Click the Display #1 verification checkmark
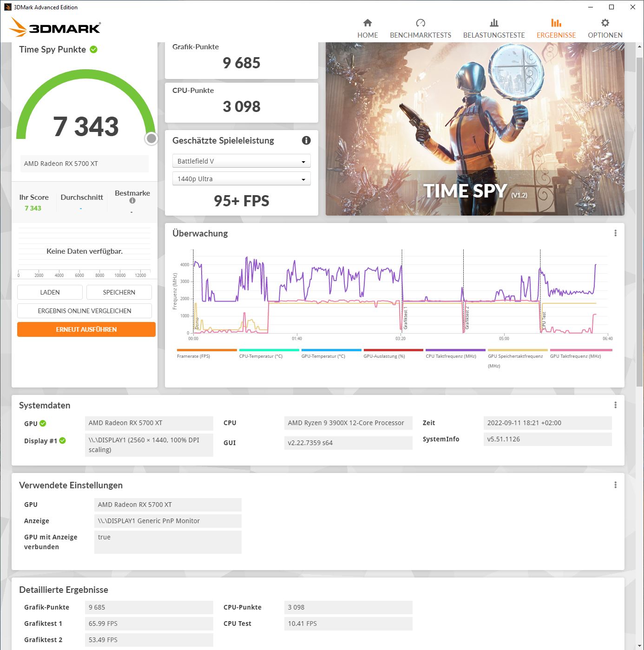 coord(63,440)
